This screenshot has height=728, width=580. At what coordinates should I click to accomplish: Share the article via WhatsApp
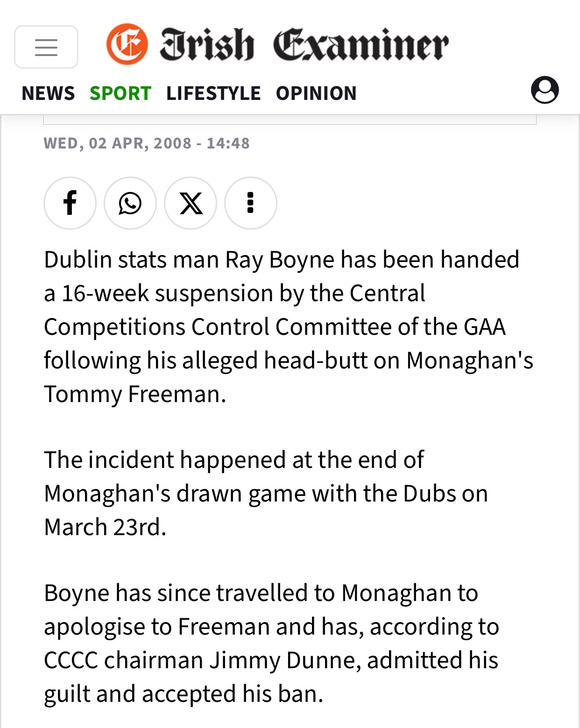130,203
